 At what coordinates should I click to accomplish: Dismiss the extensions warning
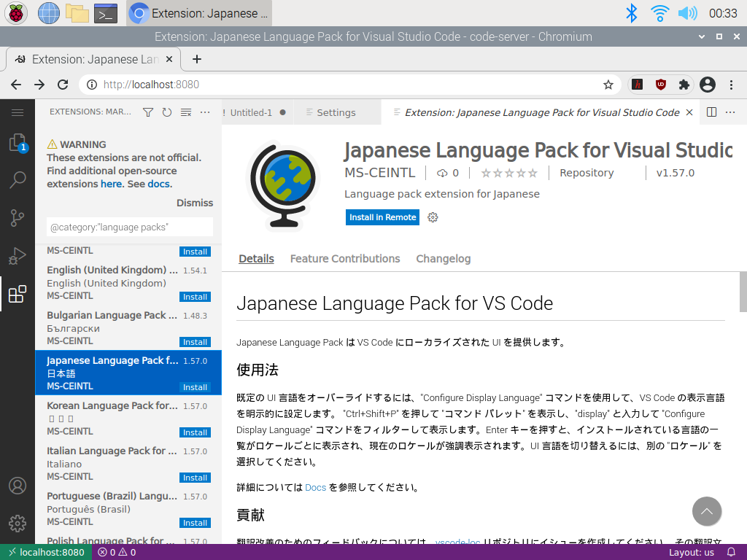(195, 203)
